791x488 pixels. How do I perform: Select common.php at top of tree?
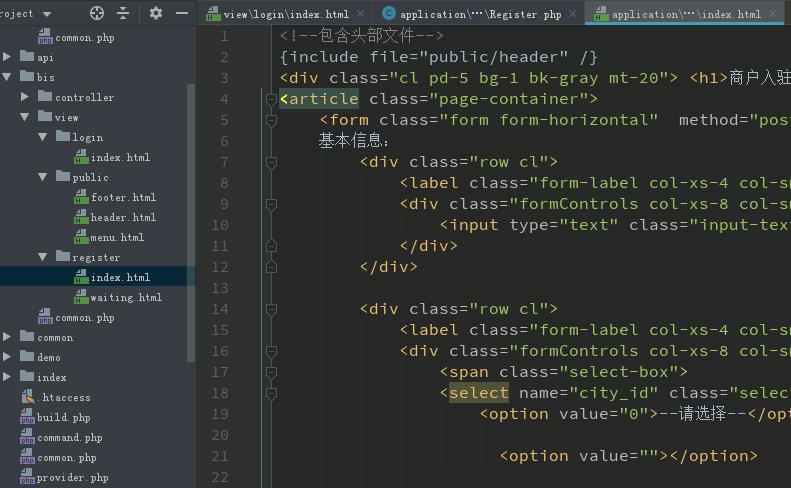(x=85, y=37)
